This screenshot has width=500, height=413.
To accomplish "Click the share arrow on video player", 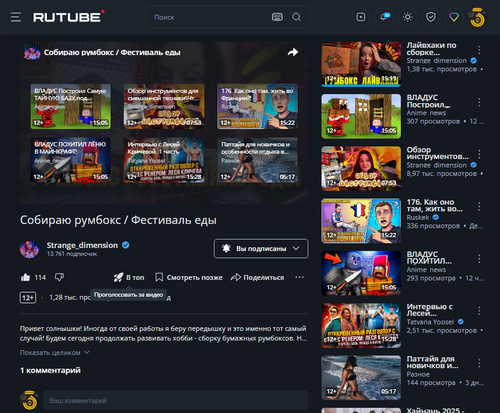I will tap(293, 52).
